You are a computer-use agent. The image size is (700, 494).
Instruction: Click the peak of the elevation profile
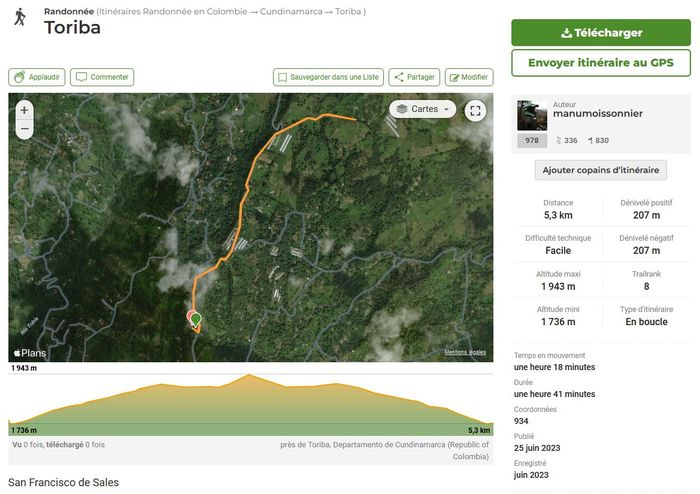click(251, 377)
